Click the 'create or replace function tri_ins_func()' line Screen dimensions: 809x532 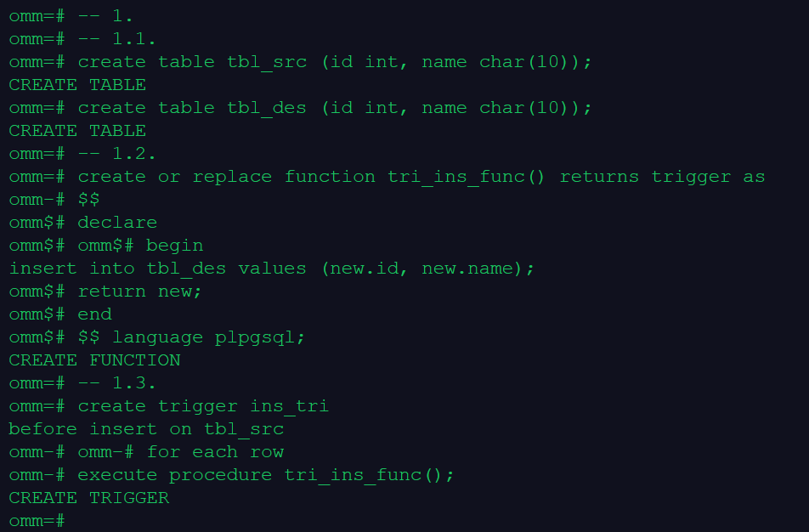387,177
